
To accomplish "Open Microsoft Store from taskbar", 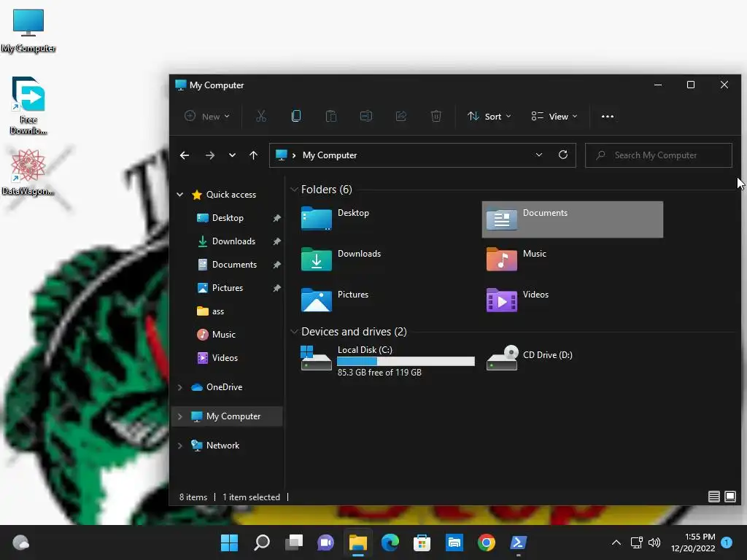I will point(422,542).
